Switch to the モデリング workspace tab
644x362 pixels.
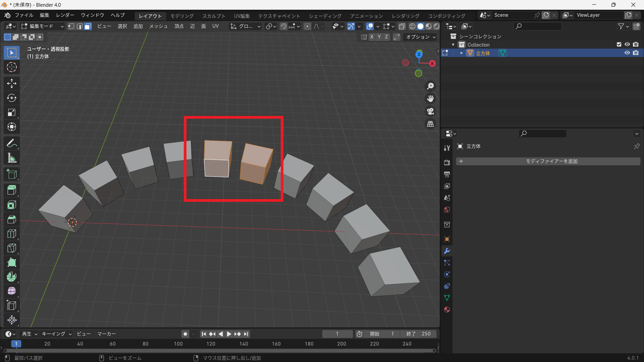point(182,16)
